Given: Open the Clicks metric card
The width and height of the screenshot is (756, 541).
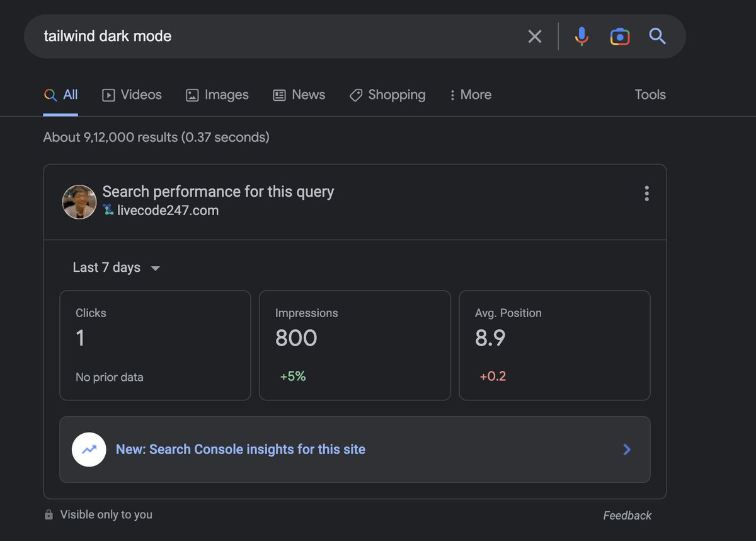Looking at the screenshot, I should (x=155, y=345).
